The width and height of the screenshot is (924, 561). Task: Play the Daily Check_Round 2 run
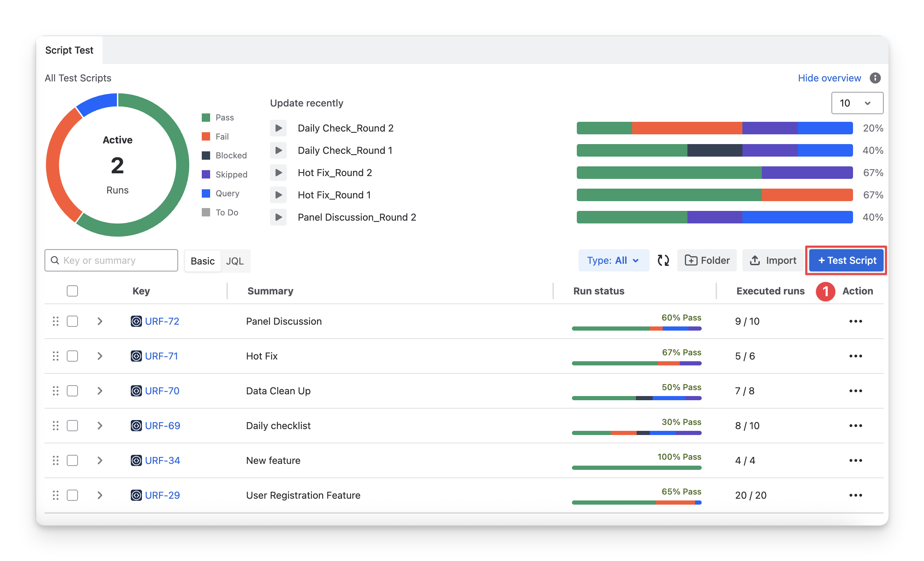pyautogui.click(x=278, y=128)
